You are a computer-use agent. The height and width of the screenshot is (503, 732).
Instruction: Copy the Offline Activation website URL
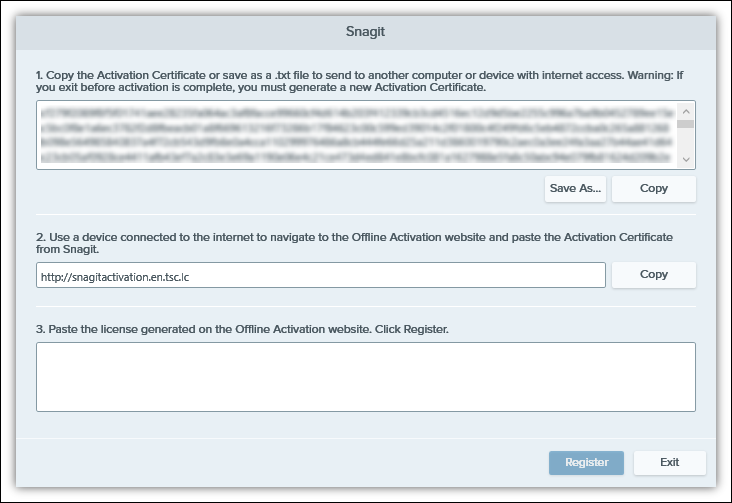coord(654,275)
